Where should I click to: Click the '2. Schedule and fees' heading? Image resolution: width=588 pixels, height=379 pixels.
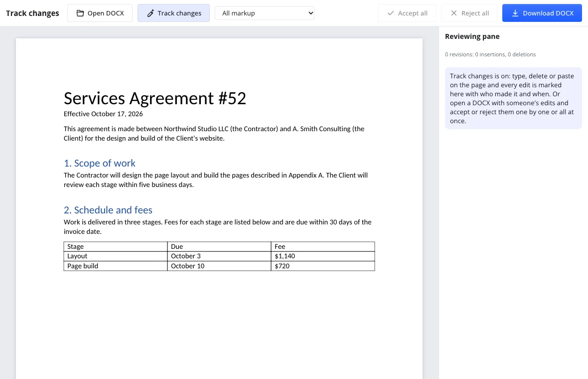pos(108,210)
